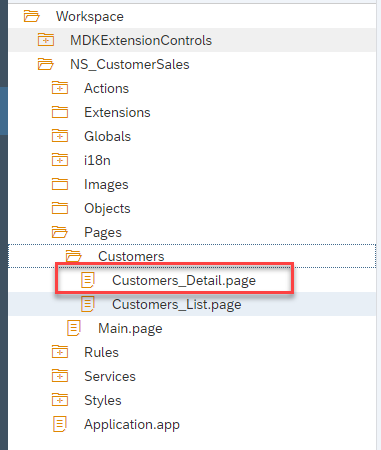This screenshot has width=381, height=450.
Task: Open Customers_Detail.page file
Action: pos(184,280)
